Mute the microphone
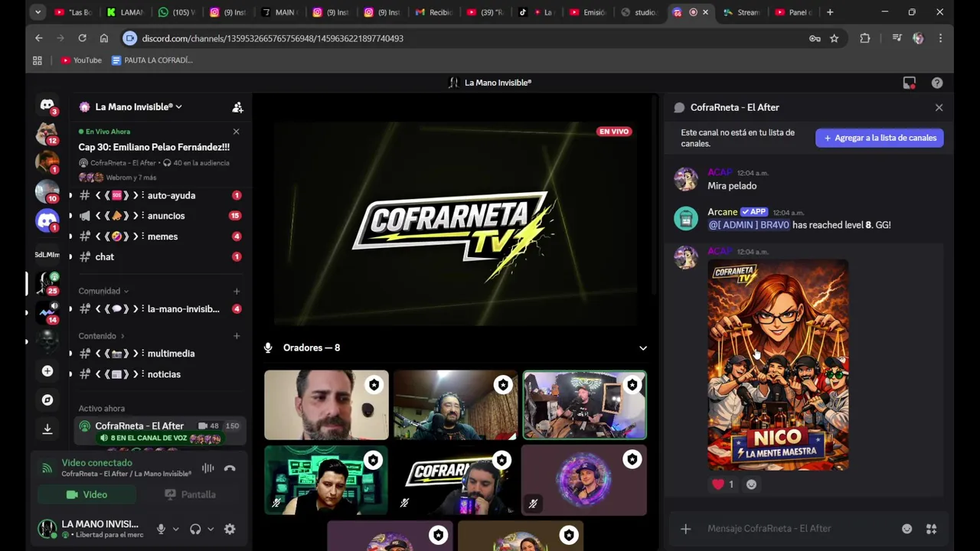 click(161, 529)
